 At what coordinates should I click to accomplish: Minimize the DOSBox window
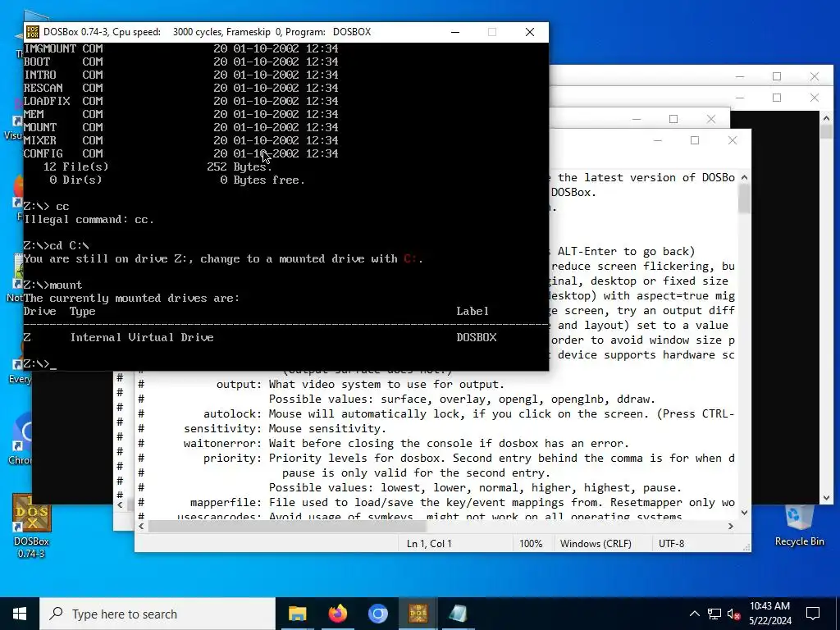coord(455,32)
